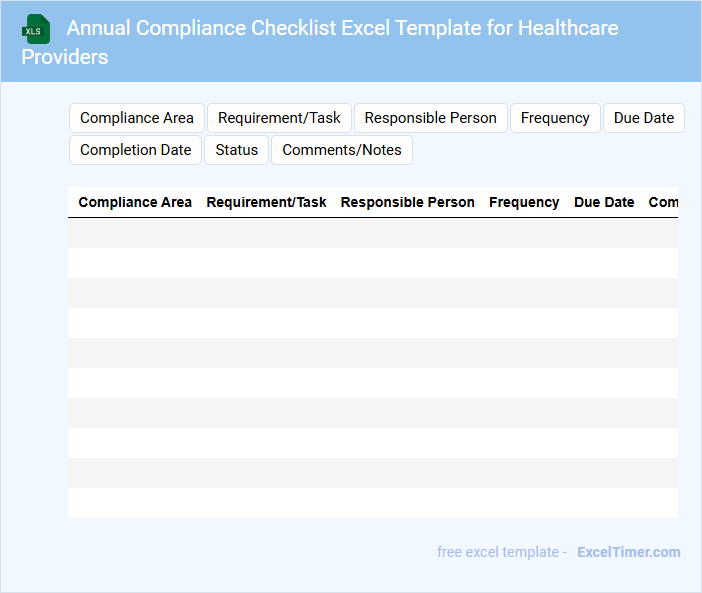Click the Due Date column header
Screen dimensions: 702x593
coord(604,202)
